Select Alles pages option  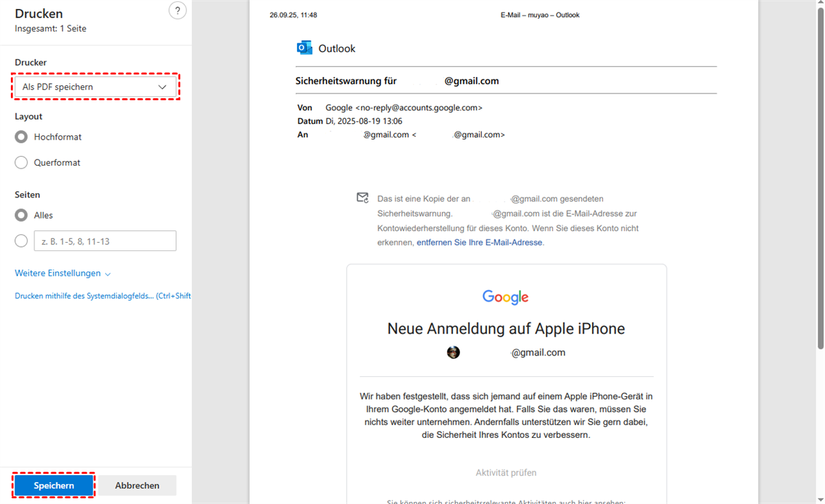[x=21, y=215]
